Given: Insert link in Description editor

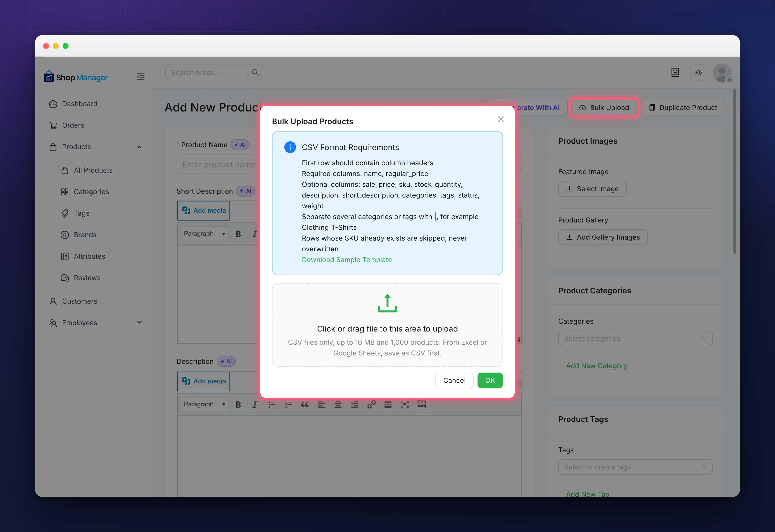Looking at the screenshot, I should 371,404.
